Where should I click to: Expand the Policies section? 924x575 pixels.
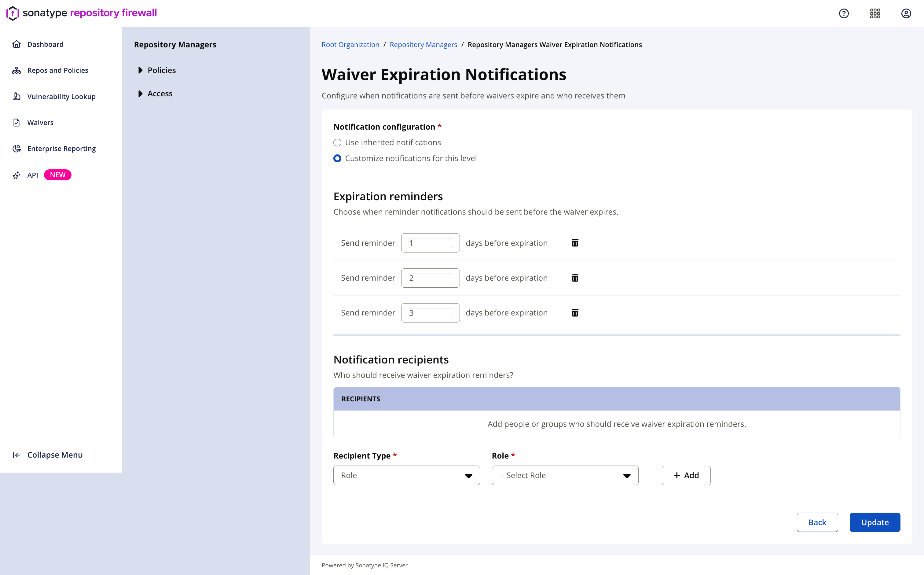pos(140,70)
